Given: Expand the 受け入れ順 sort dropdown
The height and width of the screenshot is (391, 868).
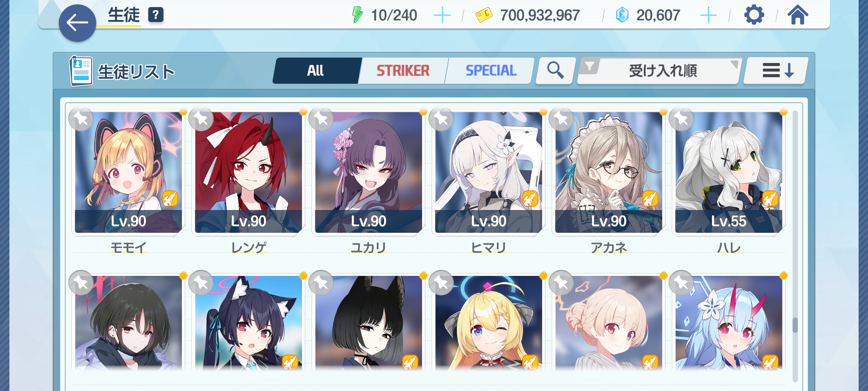Looking at the screenshot, I should click(x=659, y=71).
